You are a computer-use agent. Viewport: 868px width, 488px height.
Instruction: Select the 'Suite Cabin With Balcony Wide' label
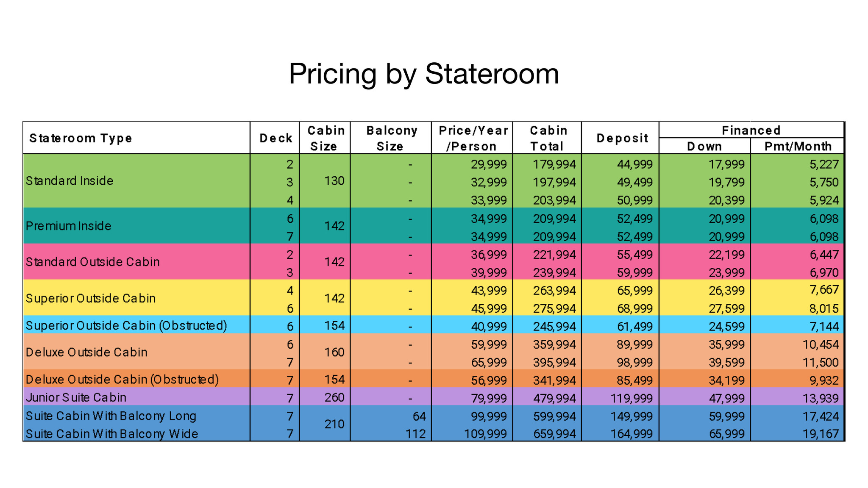click(x=112, y=434)
